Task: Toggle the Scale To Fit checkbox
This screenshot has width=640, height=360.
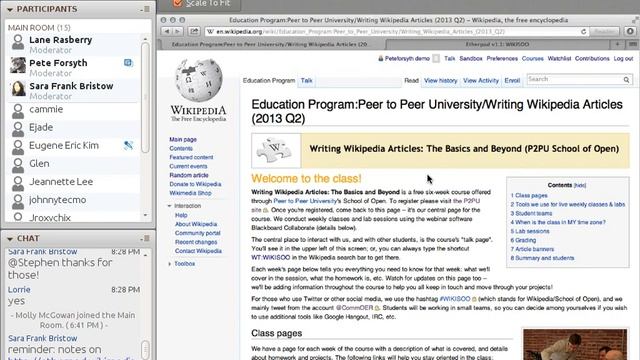Action: click(178, 3)
